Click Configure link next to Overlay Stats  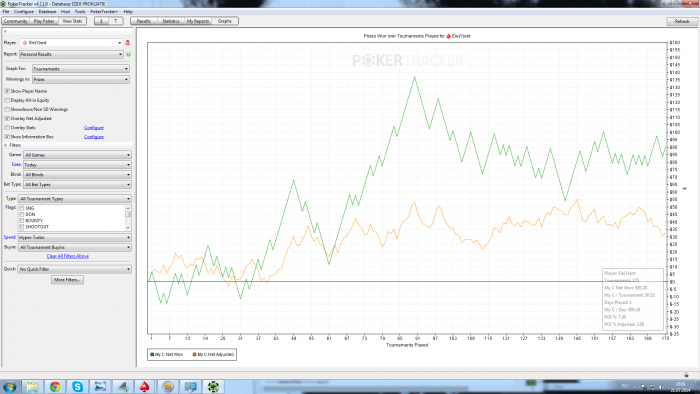coord(94,128)
